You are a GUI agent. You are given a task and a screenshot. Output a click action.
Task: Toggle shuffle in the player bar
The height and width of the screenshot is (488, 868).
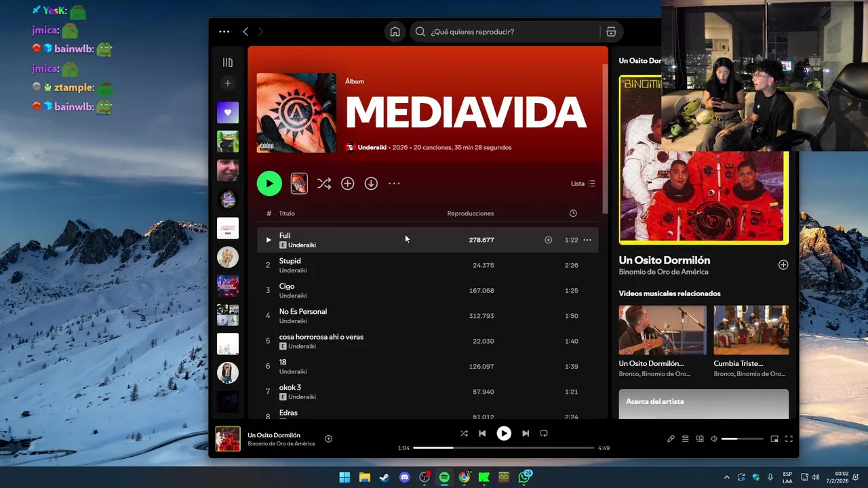[464, 433]
